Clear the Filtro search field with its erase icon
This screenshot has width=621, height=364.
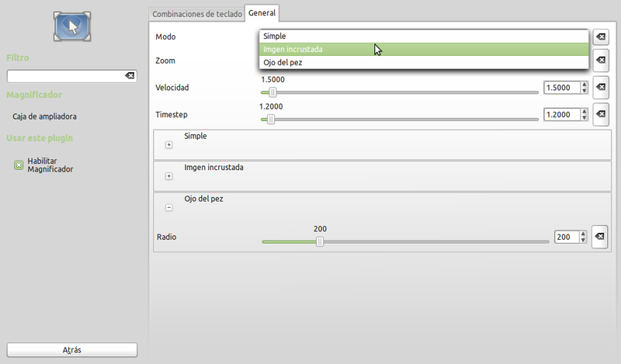pyautogui.click(x=130, y=76)
